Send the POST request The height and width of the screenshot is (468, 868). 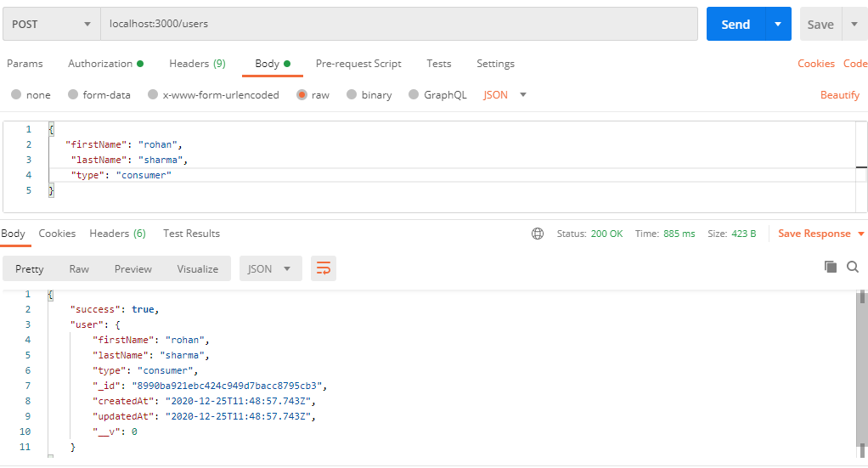click(736, 25)
